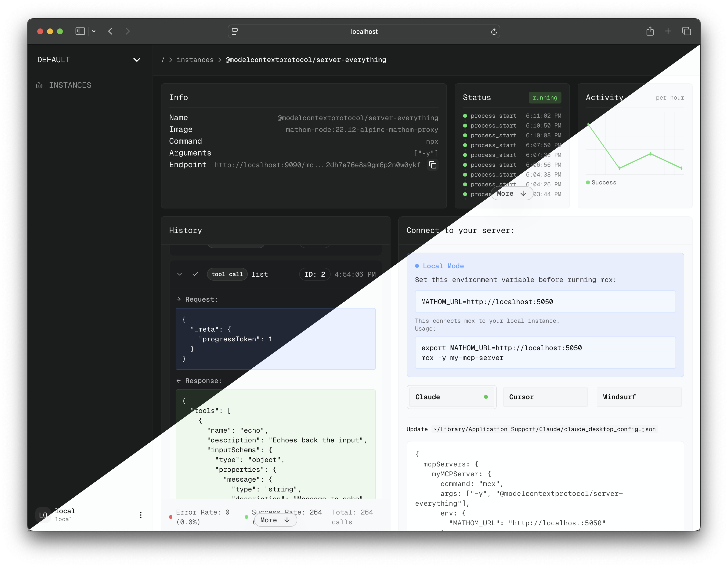This screenshot has height=567, width=728.
Task: Click the localhost address bar
Action: click(x=364, y=32)
